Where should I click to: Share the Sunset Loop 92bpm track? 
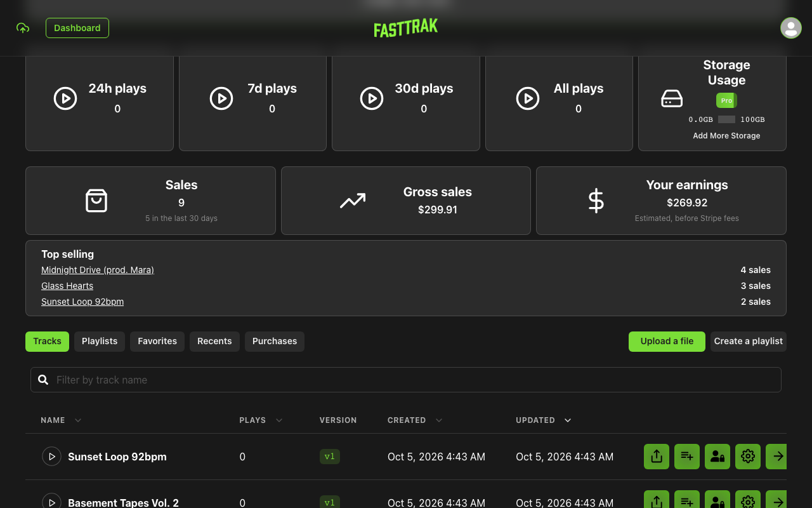click(657, 457)
